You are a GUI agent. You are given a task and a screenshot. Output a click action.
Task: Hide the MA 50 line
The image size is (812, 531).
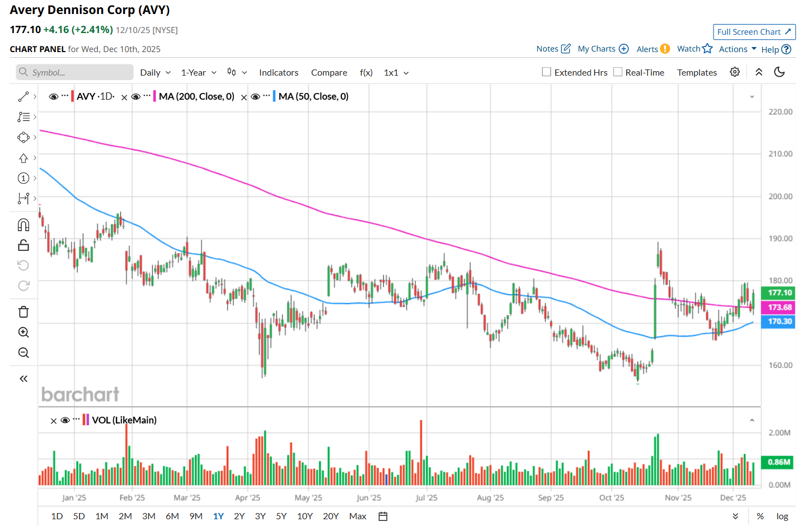(255, 96)
